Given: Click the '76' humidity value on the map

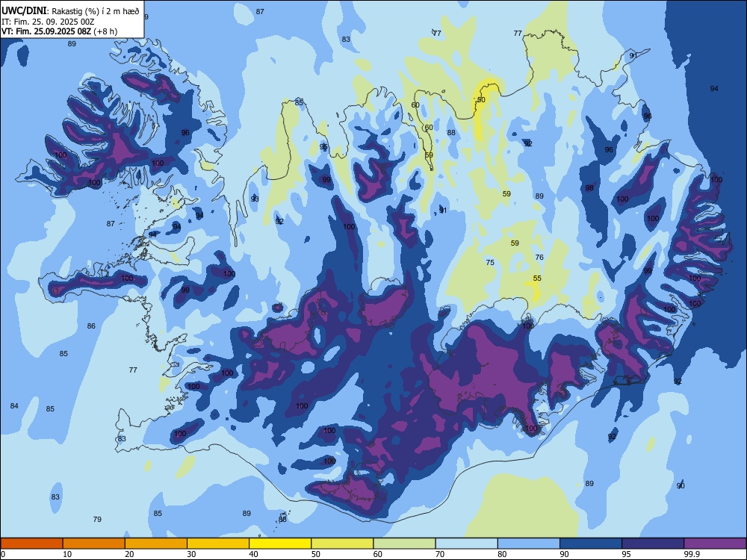Looking at the screenshot, I should pyautogui.click(x=539, y=257).
